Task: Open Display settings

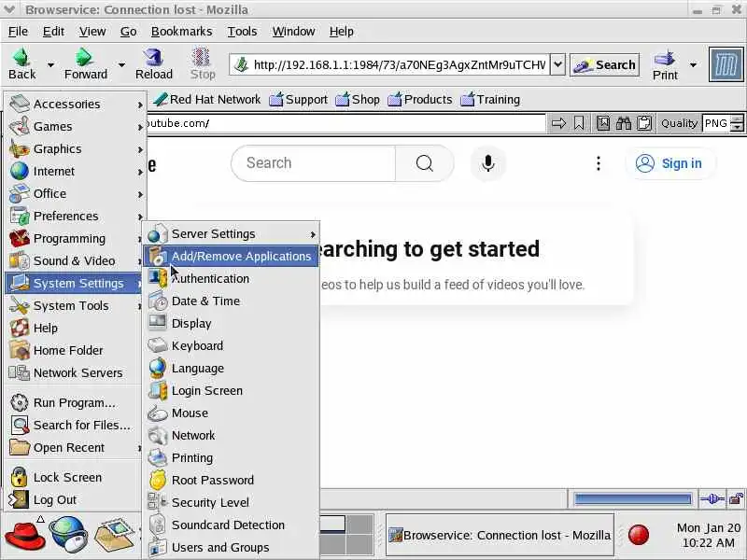Action: tap(231, 323)
